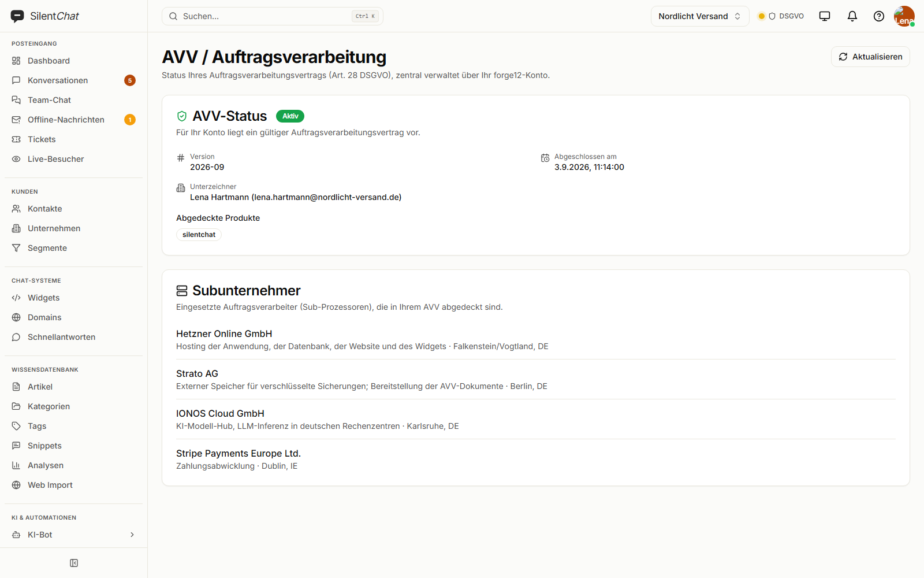Click the Abgeschlossen am calendar icon

(x=545, y=158)
